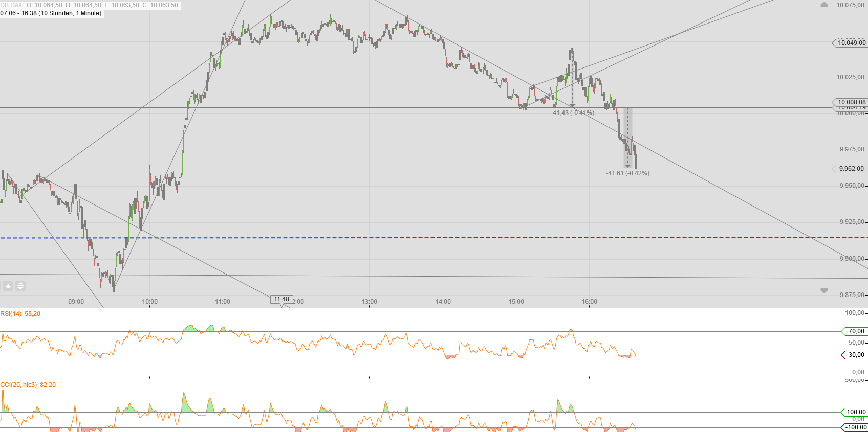Click the 09:00 time axis label
Image resolution: width=868 pixels, height=432 pixels.
coord(76,302)
